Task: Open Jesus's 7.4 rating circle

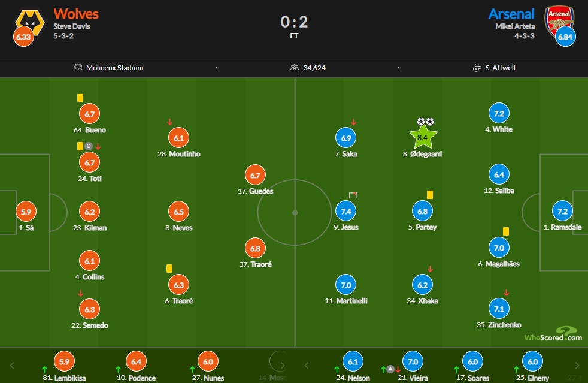Action: (x=345, y=212)
